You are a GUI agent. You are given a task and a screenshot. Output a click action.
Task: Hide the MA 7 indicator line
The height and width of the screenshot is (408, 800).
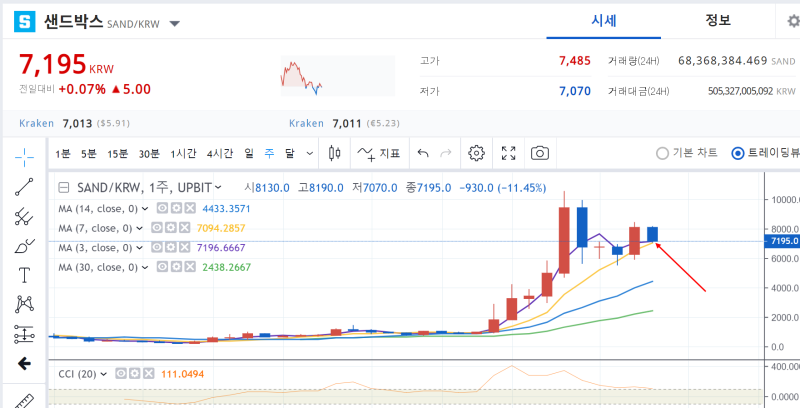point(158,227)
